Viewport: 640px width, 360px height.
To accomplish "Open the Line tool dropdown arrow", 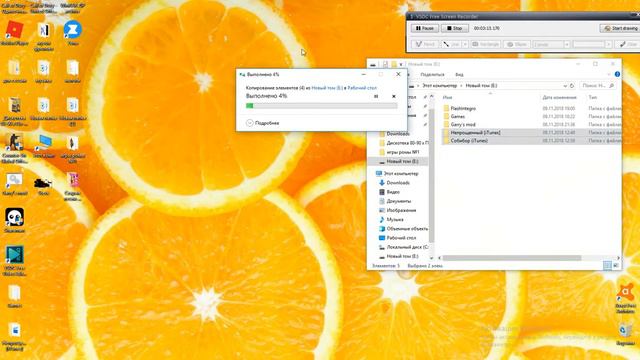I will [x=465, y=44].
